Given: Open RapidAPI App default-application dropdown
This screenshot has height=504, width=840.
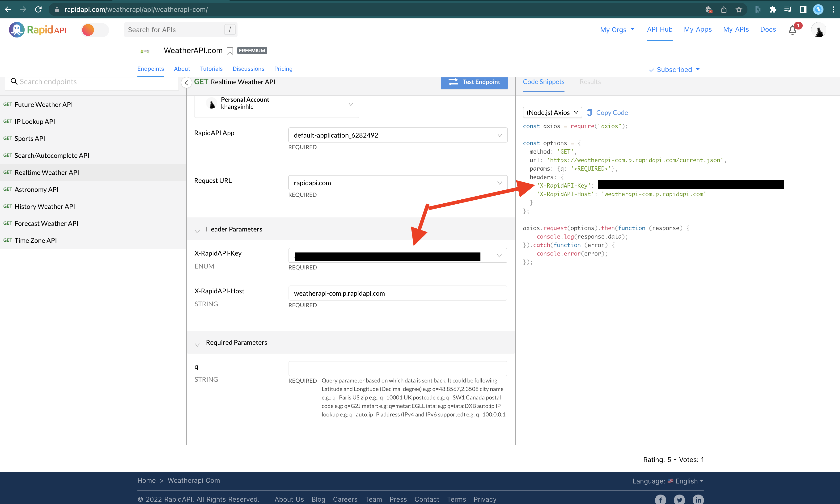Looking at the screenshot, I should [x=398, y=135].
